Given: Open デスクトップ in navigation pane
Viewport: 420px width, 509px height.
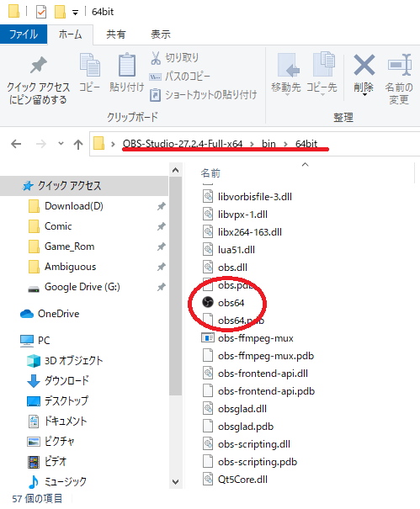Looking at the screenshot, I should [x=57, y=401].
